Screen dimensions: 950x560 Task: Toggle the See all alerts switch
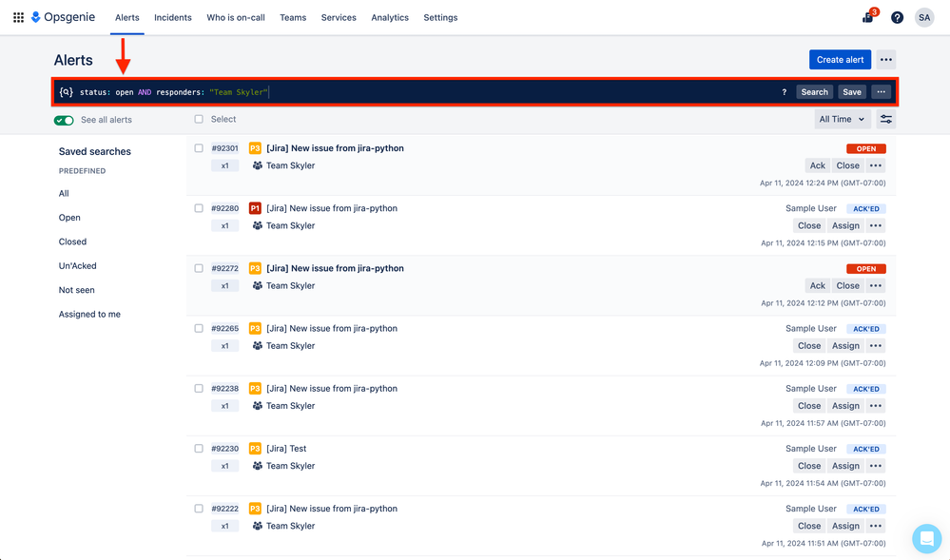point(64,120)
